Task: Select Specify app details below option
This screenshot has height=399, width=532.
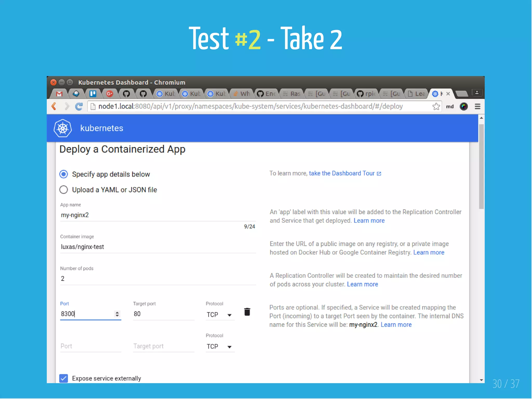Action: (x=64, y=174)
